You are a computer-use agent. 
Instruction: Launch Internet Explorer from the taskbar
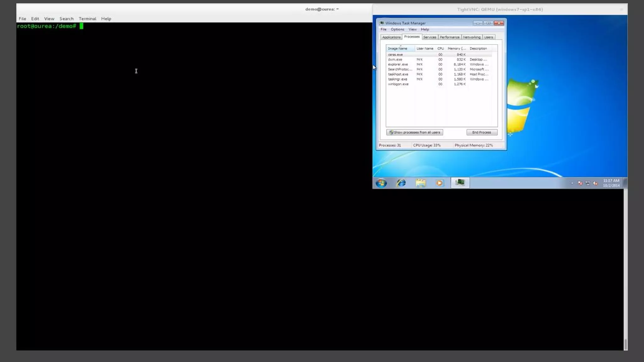click(401, 183)
